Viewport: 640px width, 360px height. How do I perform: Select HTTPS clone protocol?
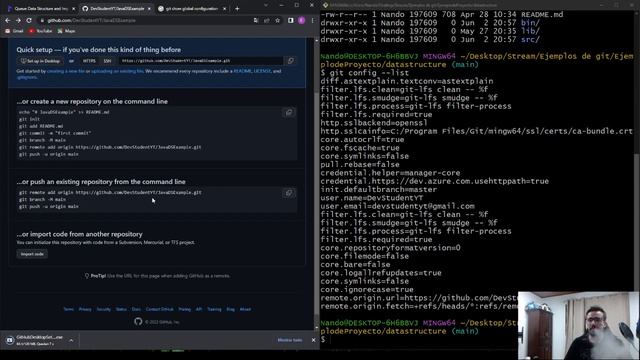pyautogui.click(x=89, y=61)
